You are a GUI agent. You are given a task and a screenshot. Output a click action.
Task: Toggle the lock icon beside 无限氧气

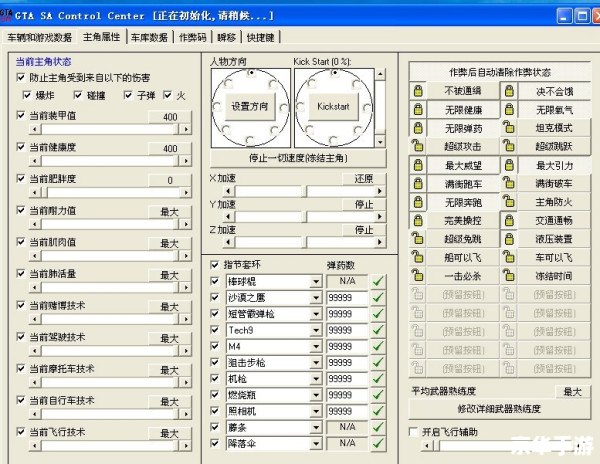pyautogui.click(x=509, y=110)
